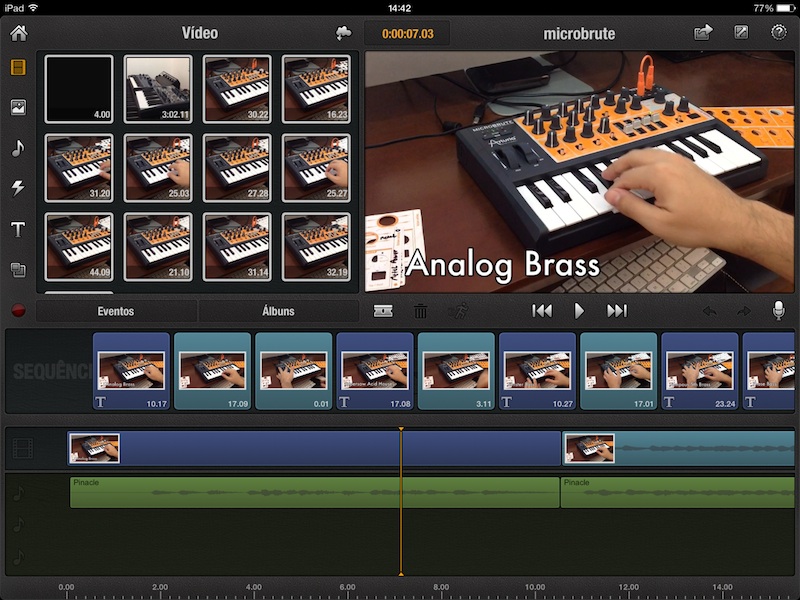The image size is (800, 600).
Task: Tap the razor split tool icon
Action: coord(383,311)
